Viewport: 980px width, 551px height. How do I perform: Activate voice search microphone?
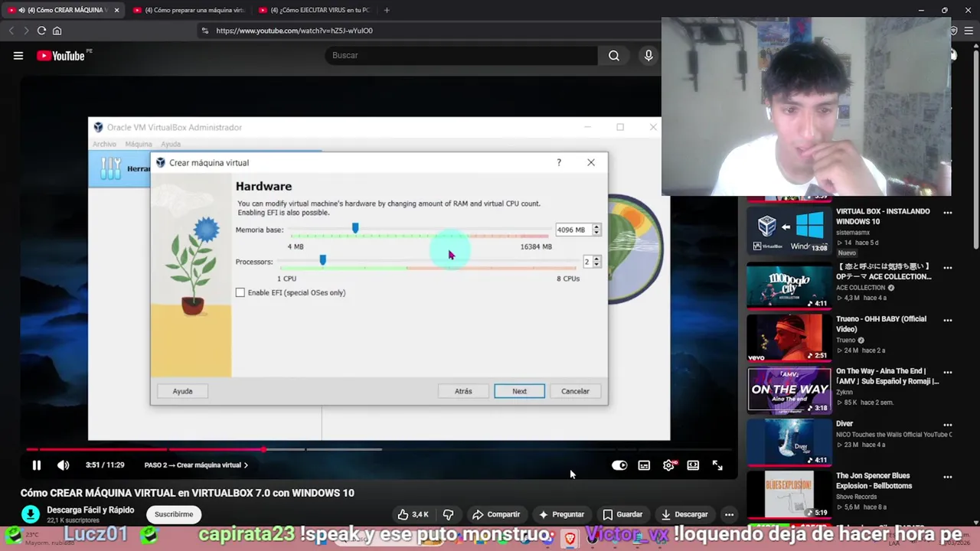(648, 55)
